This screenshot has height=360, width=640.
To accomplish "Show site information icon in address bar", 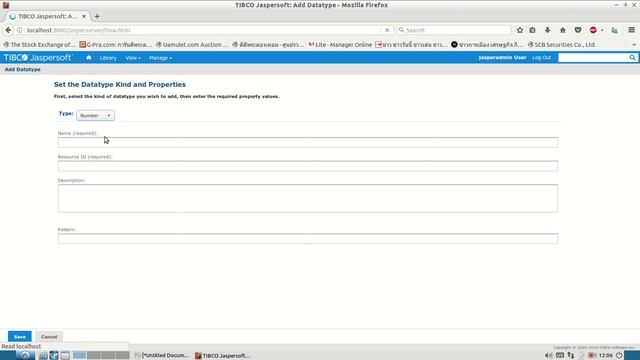I will tap(20, 30).
